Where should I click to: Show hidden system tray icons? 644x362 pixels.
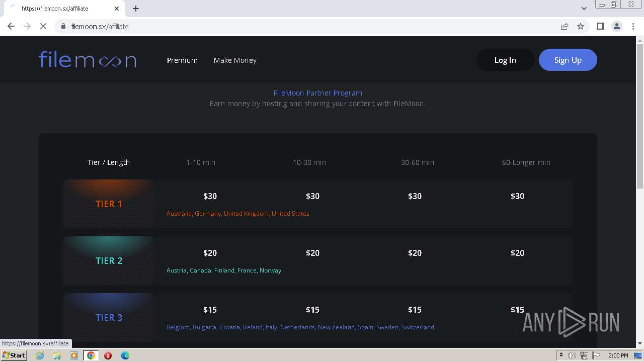coord(561,355)
